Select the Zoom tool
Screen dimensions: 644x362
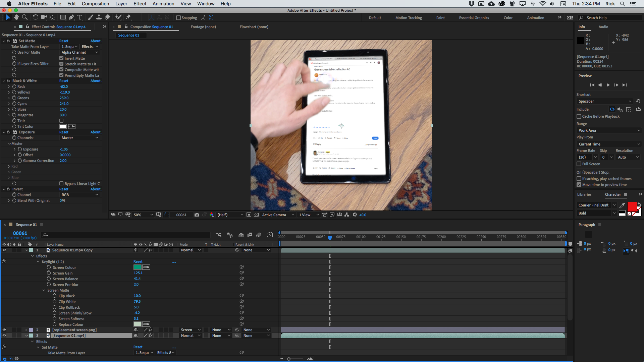coord(24,17)
